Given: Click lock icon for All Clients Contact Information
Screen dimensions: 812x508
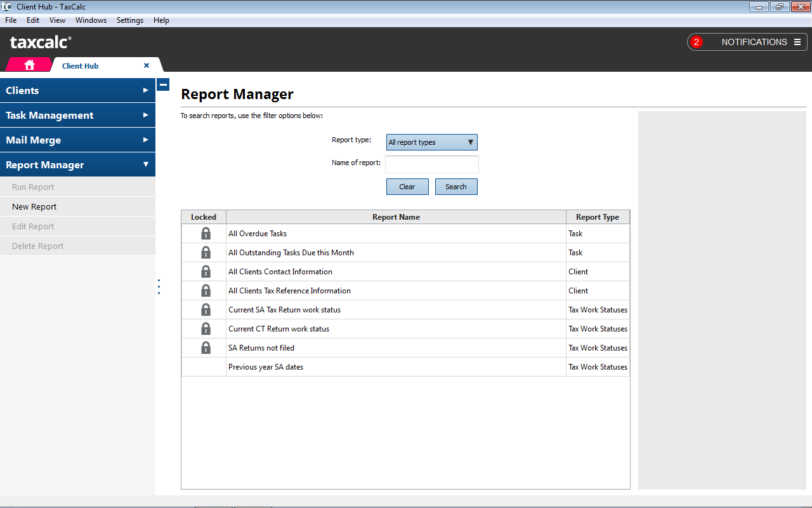Looking at the screenshot, I should (206, 271).
